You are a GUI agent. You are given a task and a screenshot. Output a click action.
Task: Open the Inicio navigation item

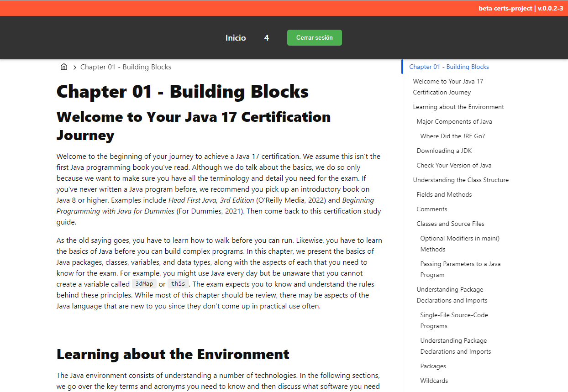point(236,38)
